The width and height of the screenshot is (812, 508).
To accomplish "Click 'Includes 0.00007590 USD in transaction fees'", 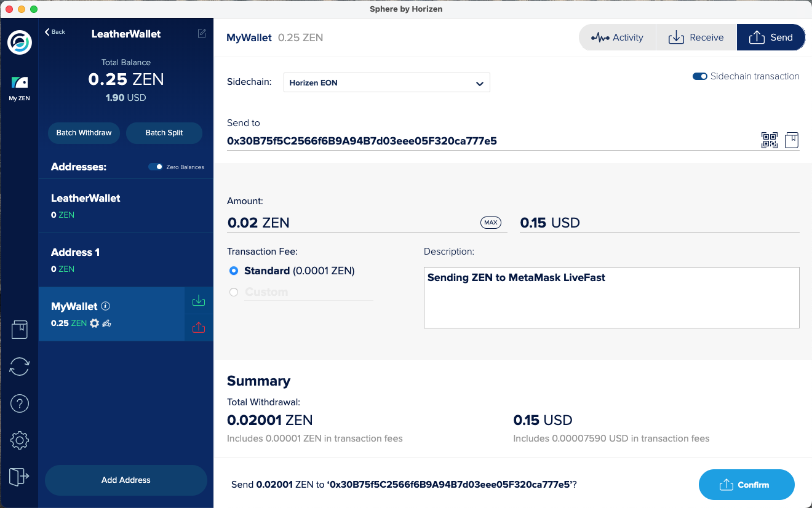I will [611, 439].
